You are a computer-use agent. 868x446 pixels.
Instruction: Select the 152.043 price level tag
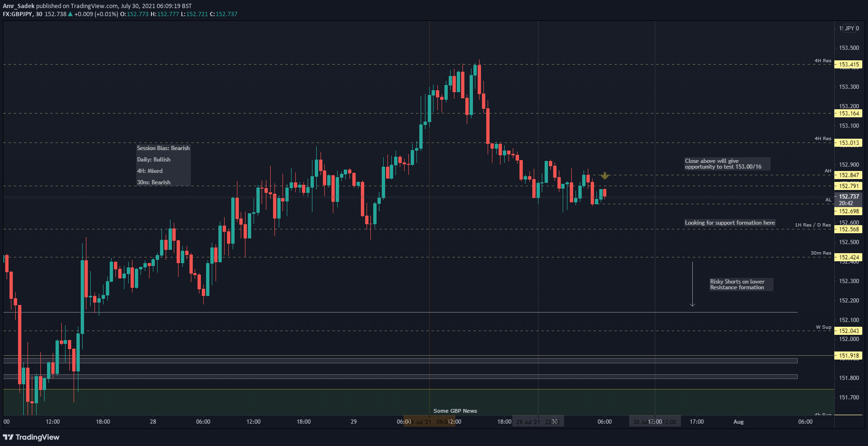coord(849,331)
